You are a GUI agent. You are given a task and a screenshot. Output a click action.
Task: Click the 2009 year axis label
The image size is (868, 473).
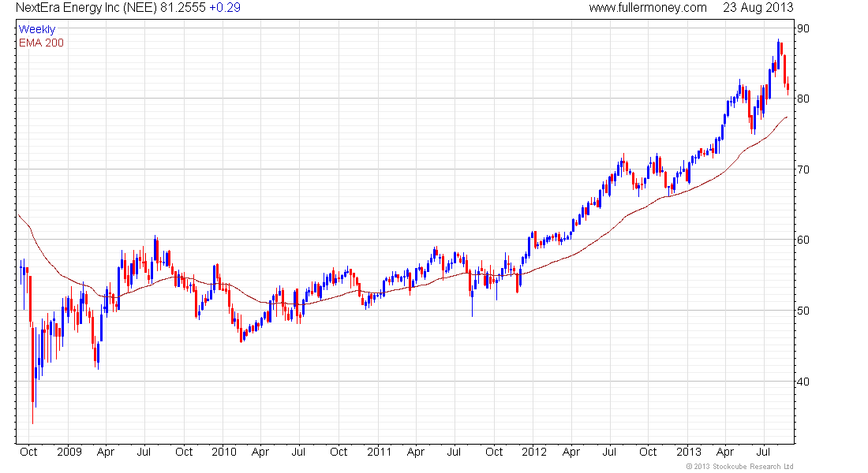point(69,452)
